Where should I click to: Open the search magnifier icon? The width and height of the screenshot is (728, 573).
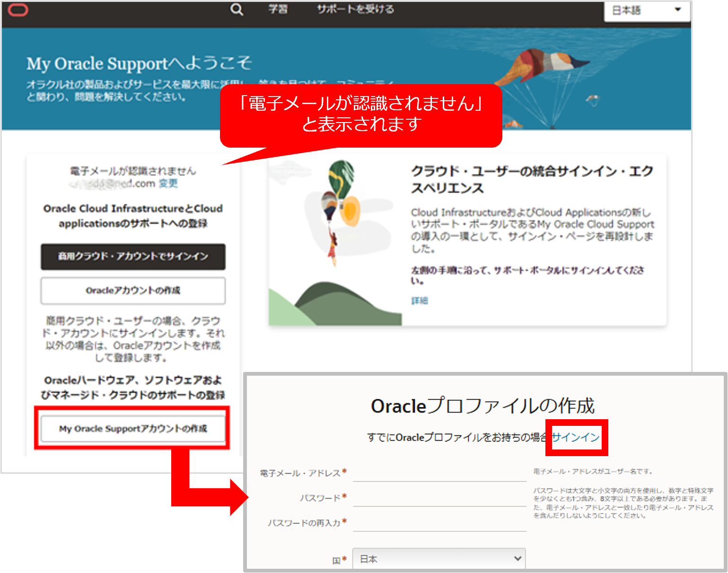click(237, 9)
